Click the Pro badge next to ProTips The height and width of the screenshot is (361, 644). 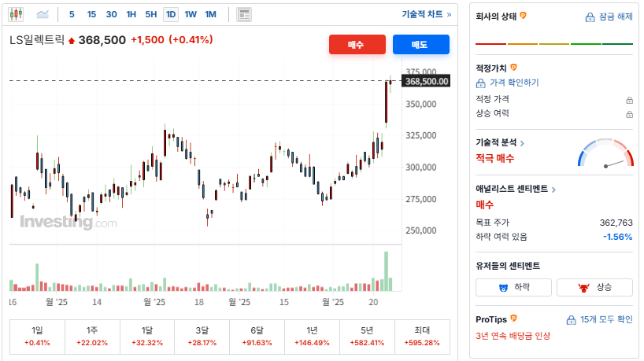[514, 319]
